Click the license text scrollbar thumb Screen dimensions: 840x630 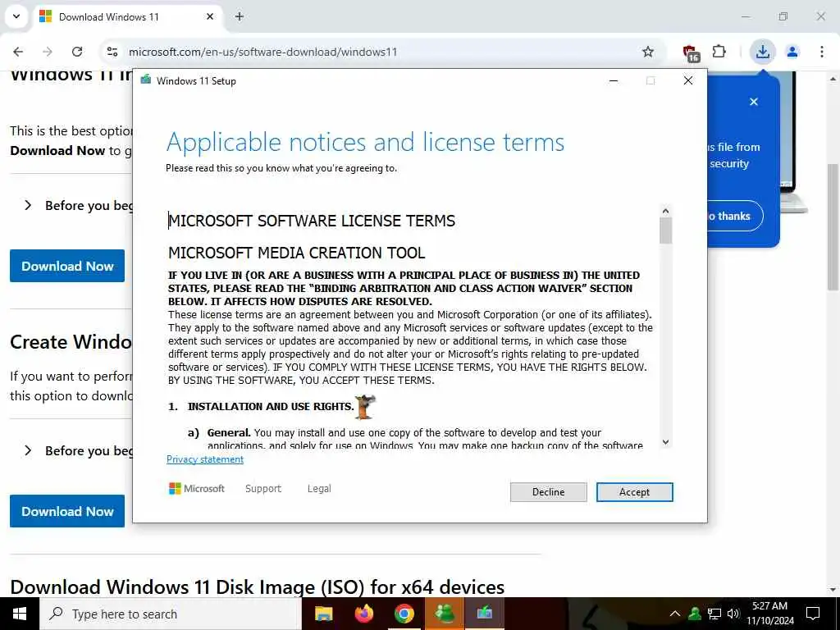pyautogui.click(x=665, y=231)
